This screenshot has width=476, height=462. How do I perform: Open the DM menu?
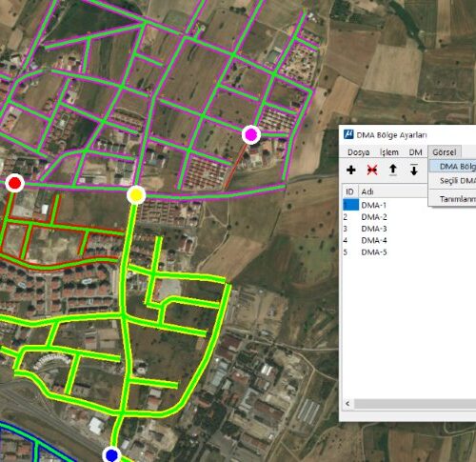(x=416, y=152)
